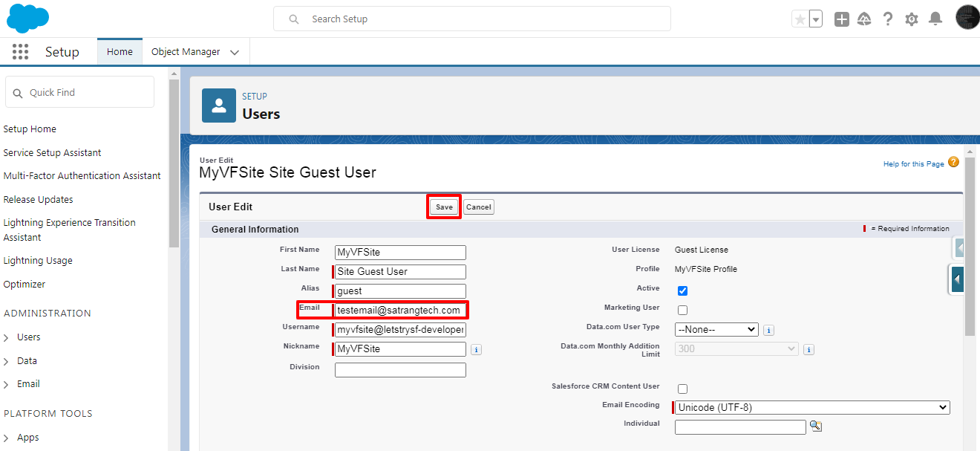Click the Username field
The height and width of the screenshot is (451, 980).
(x=400, y=330)
